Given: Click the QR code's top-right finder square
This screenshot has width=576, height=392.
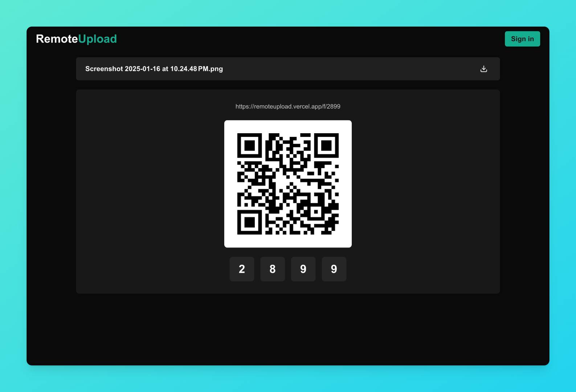Looking at the screenshot, I should [x=326, y=146].
